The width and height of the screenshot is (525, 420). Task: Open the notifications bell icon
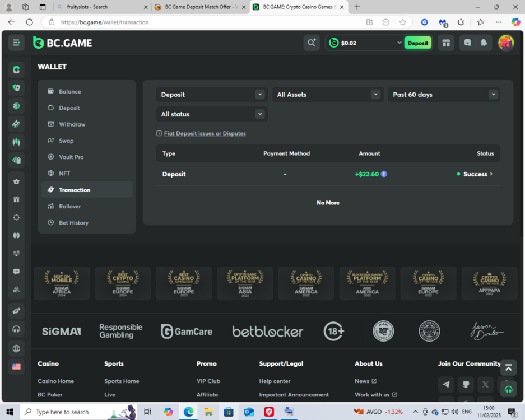[x=484, y=43]
